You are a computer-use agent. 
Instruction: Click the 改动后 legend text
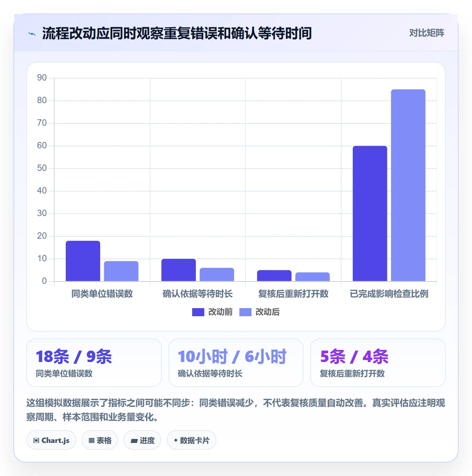click(268, 312)
